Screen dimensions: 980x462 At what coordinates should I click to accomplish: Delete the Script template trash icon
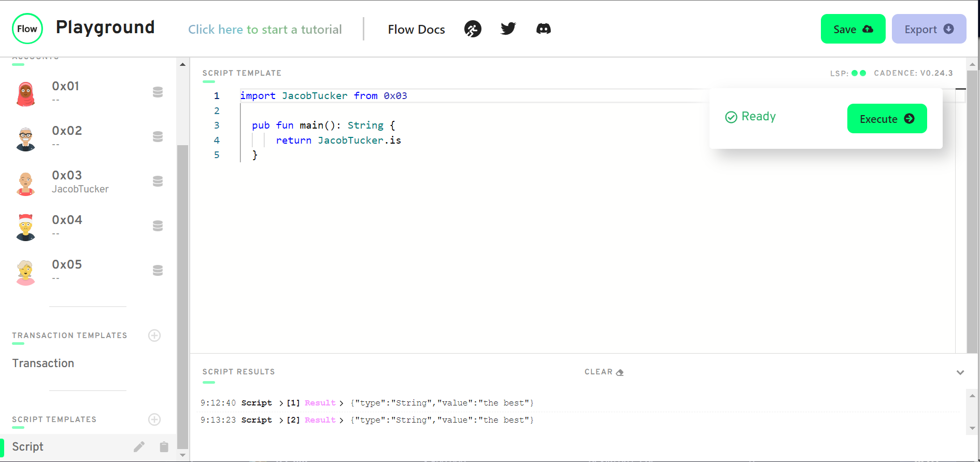pos(164,446)
